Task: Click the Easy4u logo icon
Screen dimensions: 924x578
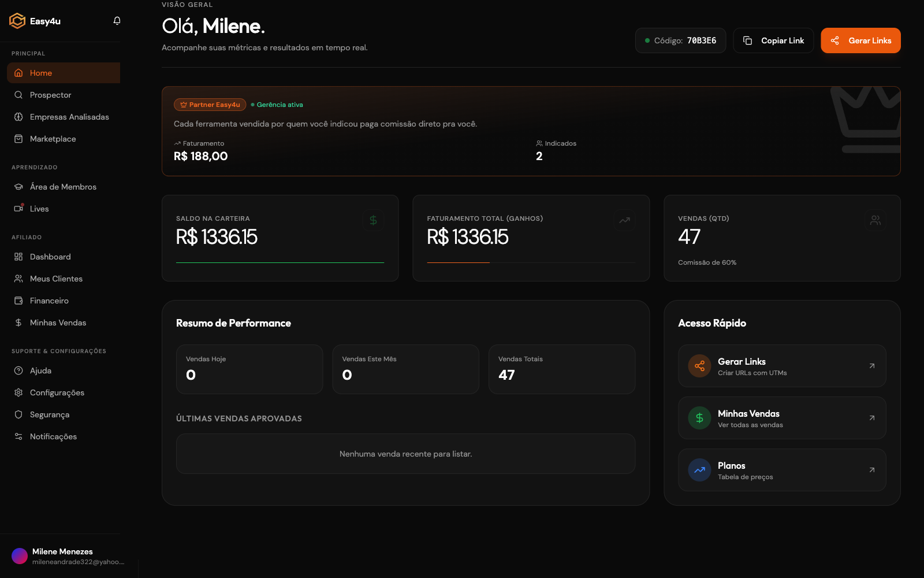Action: tap(17, 21)
